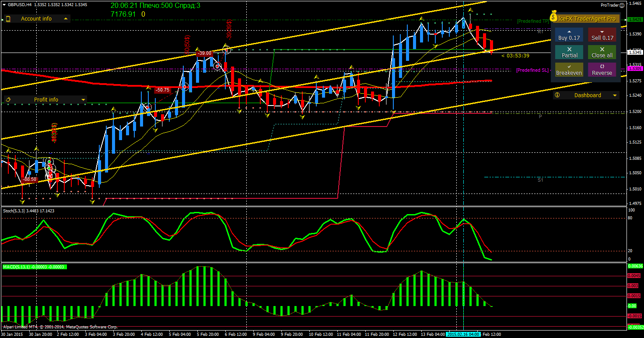
Task: Click the Reverse button
Action: pos(602,70)
